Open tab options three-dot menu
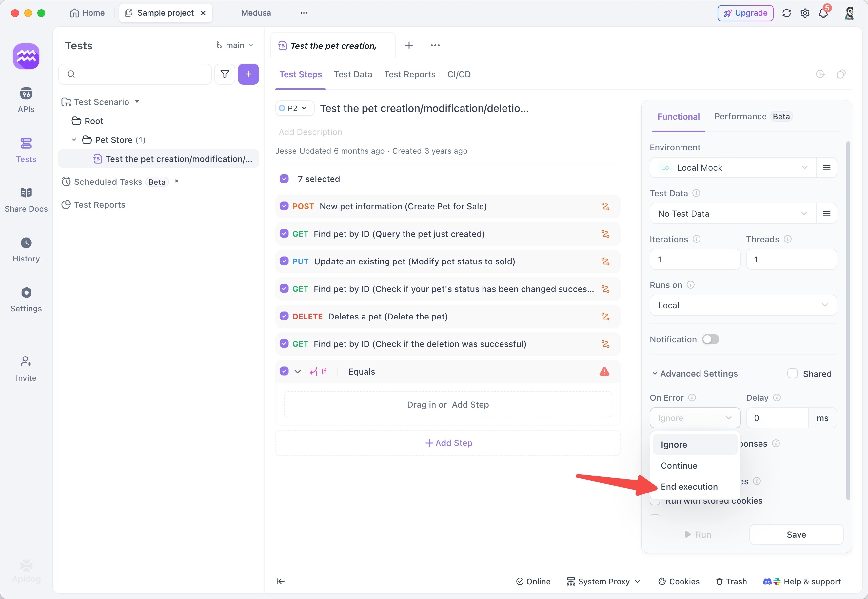Image resolution: width=868 pixels, height=599 pixels. click(435, 45)
